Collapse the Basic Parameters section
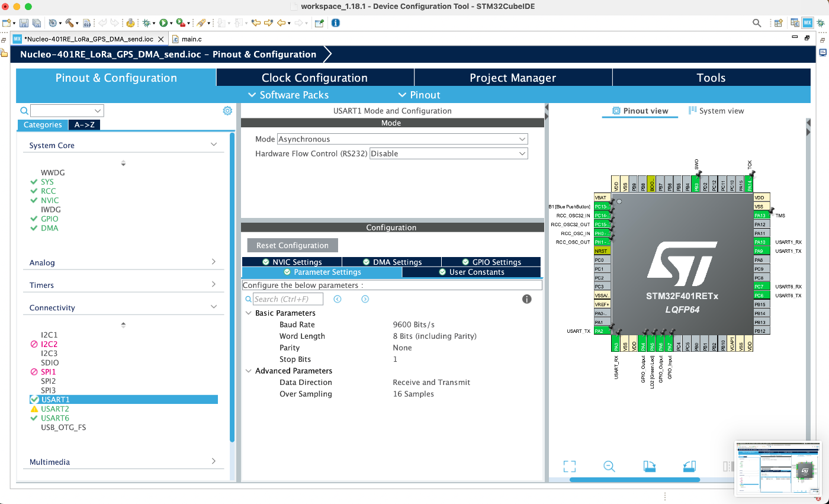This screenshot has width=829, height=504. tap(249, 313)
